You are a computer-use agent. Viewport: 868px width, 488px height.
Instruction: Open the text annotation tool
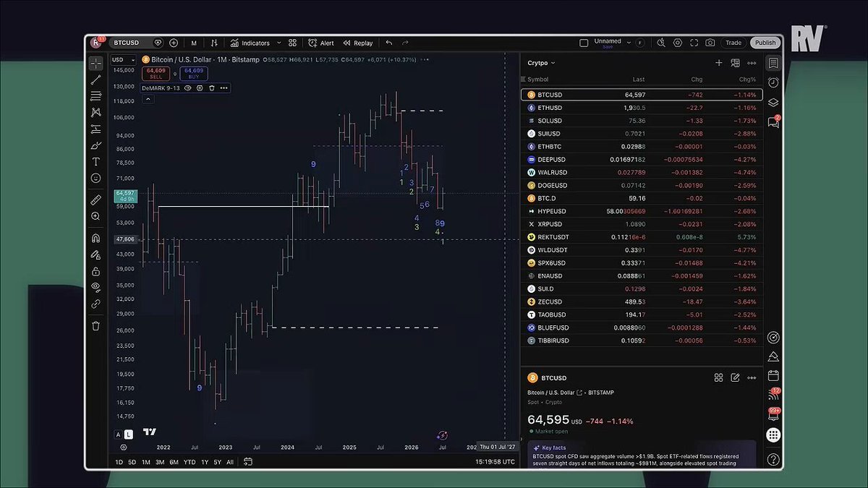(x=95, y=162)
